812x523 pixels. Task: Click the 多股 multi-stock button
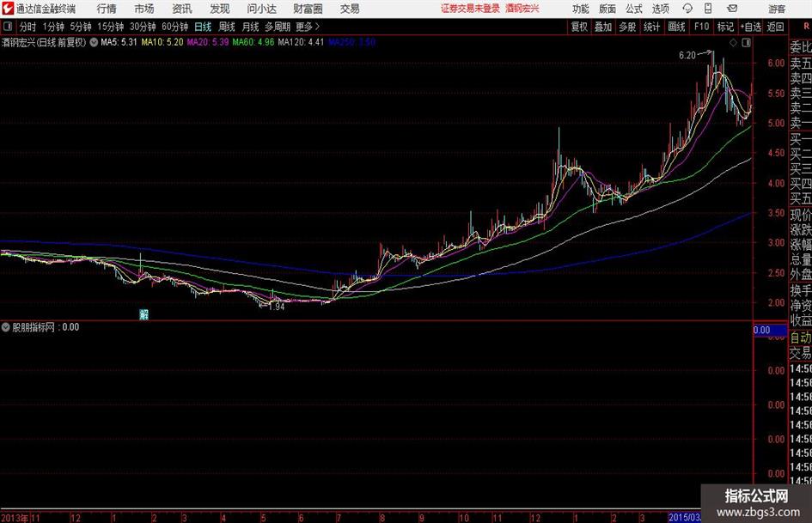point(627,27)
